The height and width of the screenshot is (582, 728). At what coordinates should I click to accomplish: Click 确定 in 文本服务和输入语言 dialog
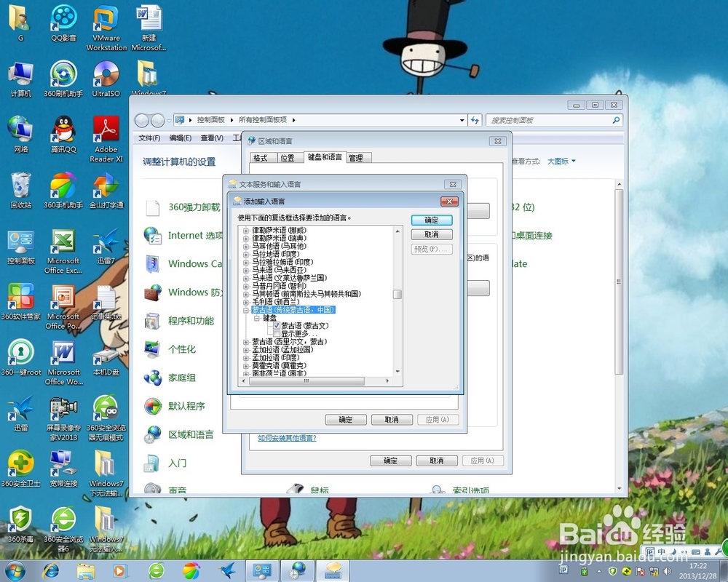(346, 420)
